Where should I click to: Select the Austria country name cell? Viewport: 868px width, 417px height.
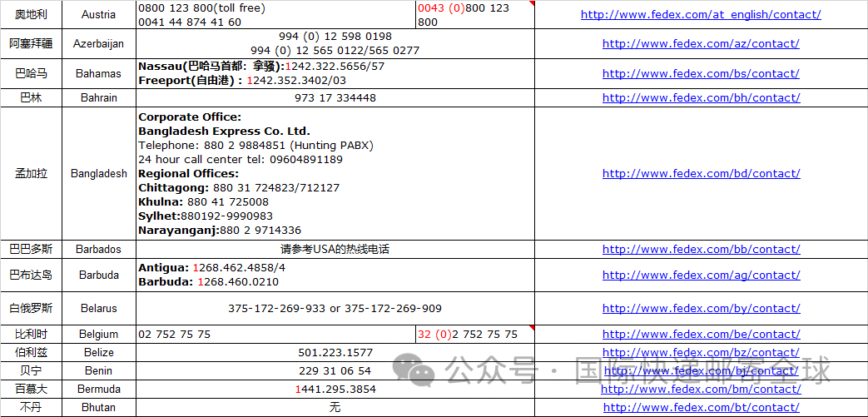(x=98, y=15)
